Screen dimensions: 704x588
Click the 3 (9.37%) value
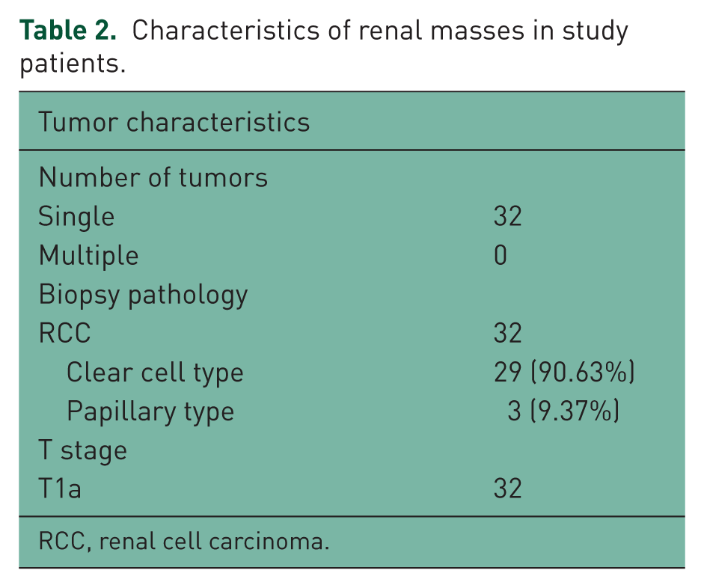click(563, 411)
